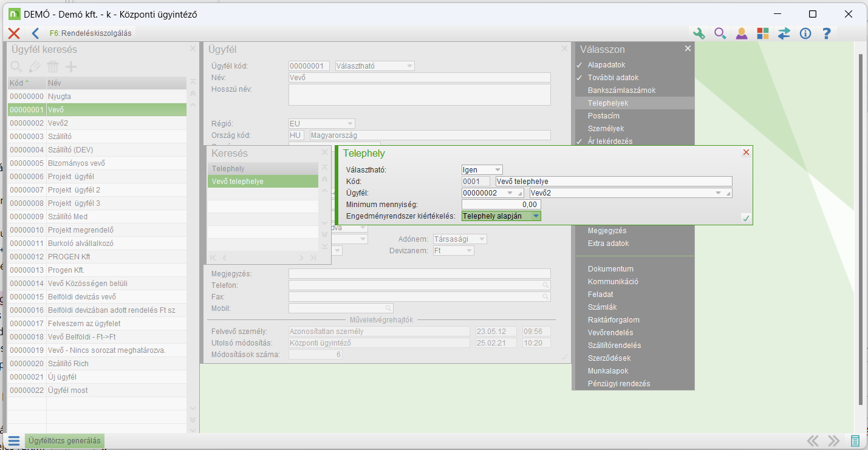The image size is (868, 450).
Task: Open the info circle icon
Action: 805,33
